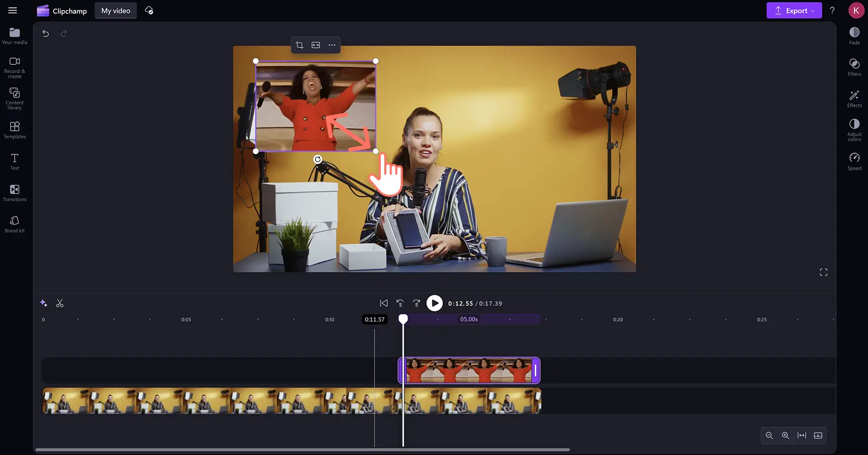The width and height of the screenshot is (868, 455).
Task: Click the bottom-left resize handle of overlay
Action: (256, 151)
